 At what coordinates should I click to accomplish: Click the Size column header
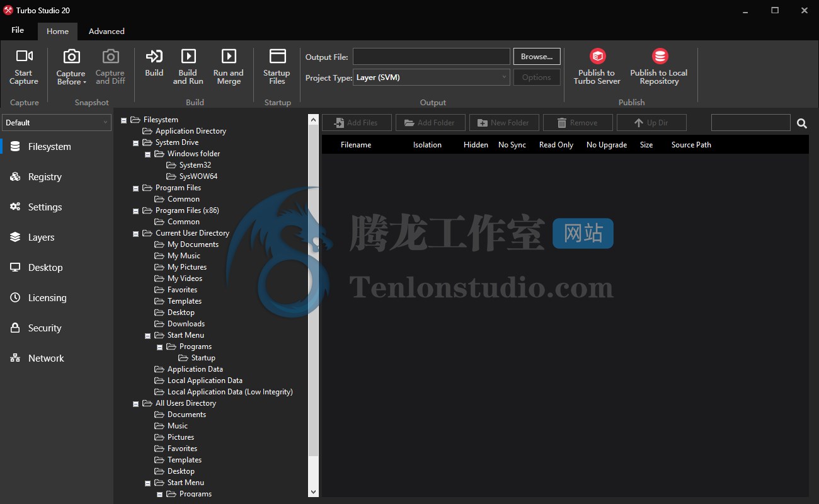pyautogui.click(x=646, y=145)
